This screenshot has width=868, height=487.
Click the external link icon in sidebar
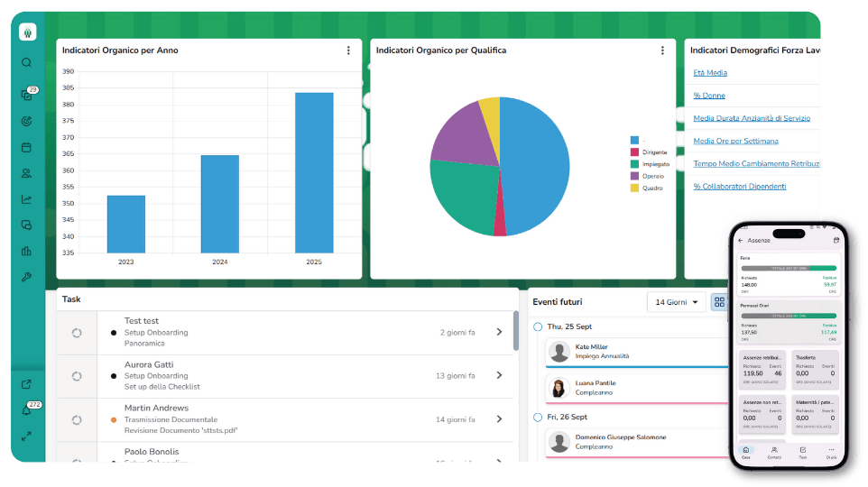click(x=26, y=384)
